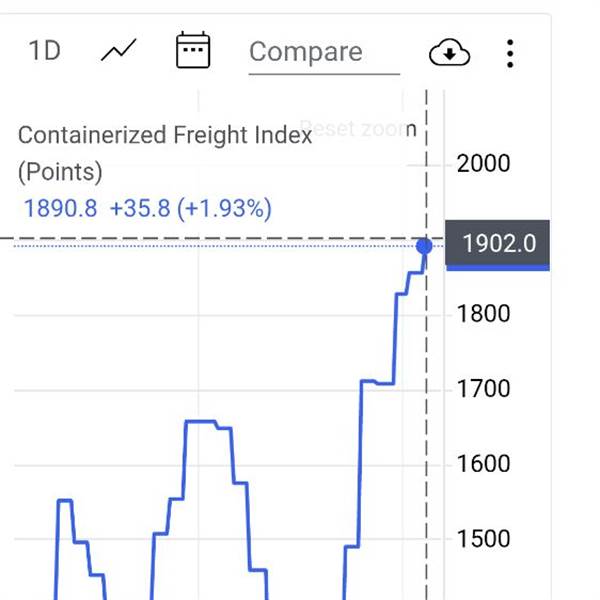Click the Compare input field

click(x=323, y=52)
